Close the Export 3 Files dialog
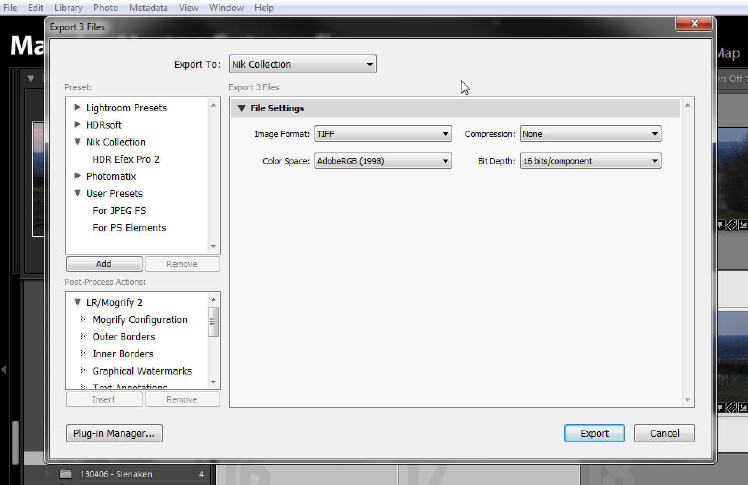The height and width of the screenshot is (485, 748). [695, 23]
